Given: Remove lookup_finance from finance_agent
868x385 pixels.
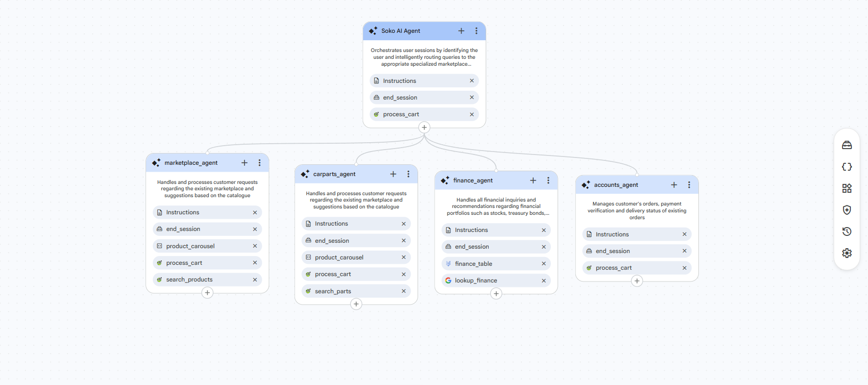Looking at the screenshot, I should [x=544, y=281].
